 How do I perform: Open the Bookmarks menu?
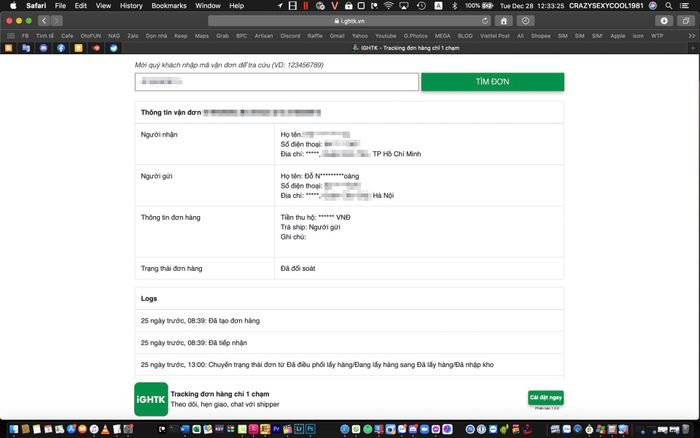pyautogui.click(x=169, y=6)
